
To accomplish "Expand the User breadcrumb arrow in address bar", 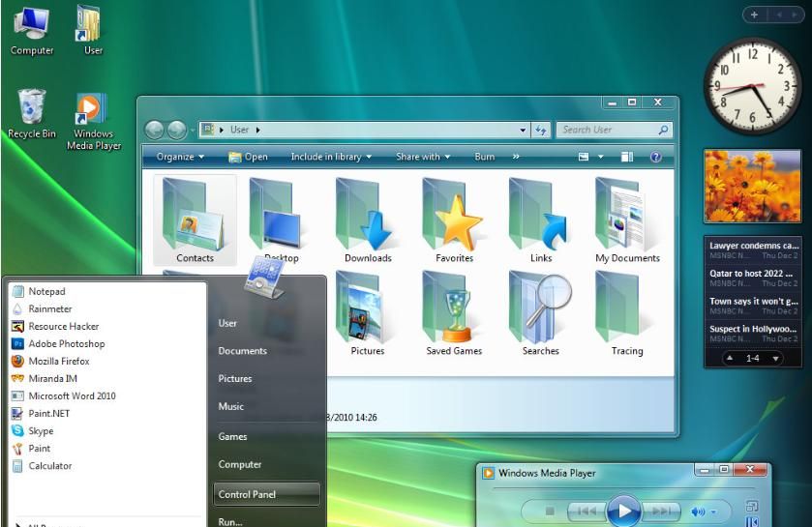I will click(x=257, y=130).
